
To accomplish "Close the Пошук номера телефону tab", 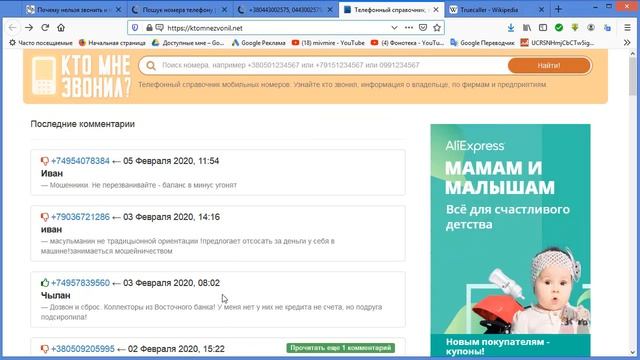I will pos(224,9).
